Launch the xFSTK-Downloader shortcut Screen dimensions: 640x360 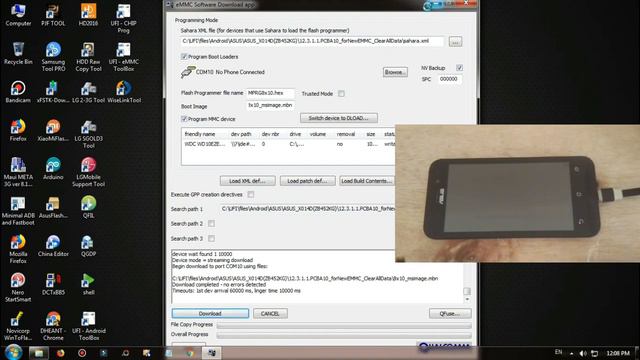(x=53, y=92)
